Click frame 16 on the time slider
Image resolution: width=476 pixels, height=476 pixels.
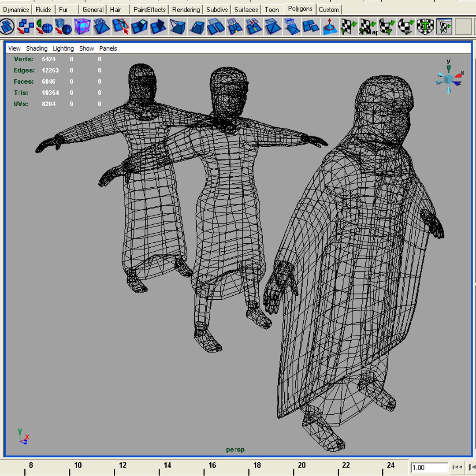tap(212, 465)
